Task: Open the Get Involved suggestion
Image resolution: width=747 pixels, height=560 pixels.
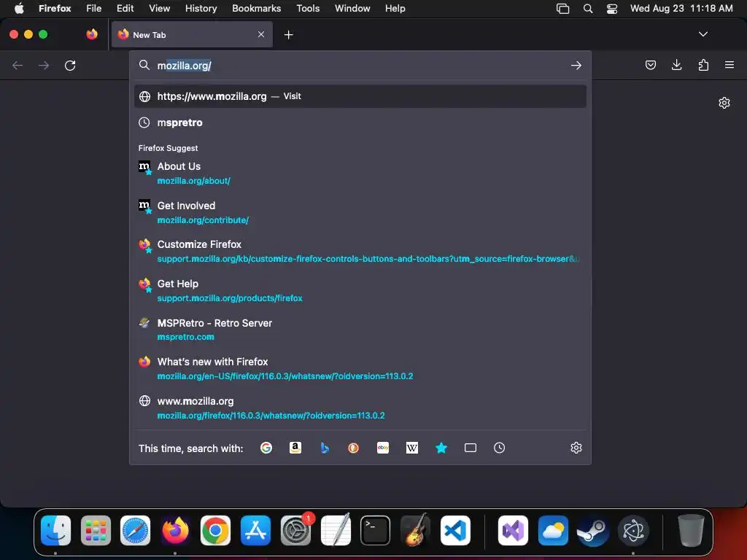Action: [x=360, y=212]
